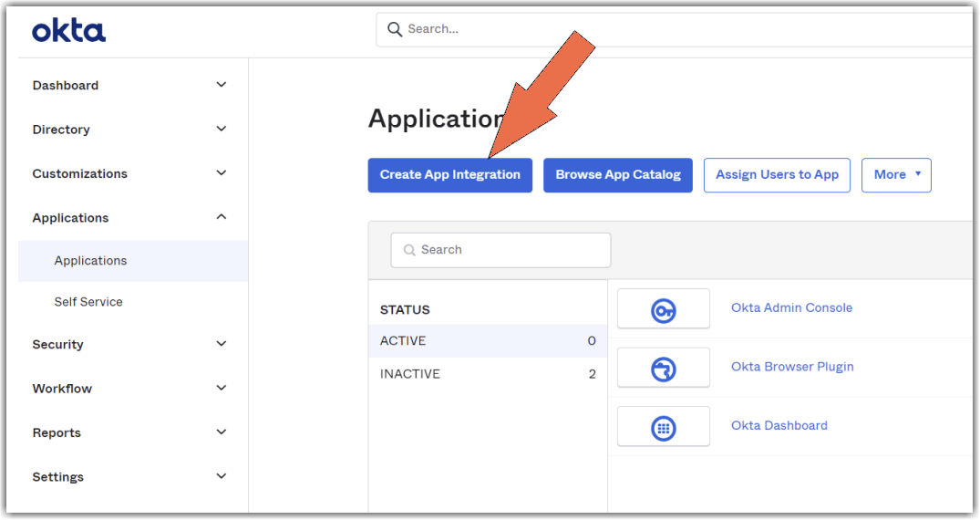Click Create App Integration button
Screen dimensions: 980x520
(450, 175)
